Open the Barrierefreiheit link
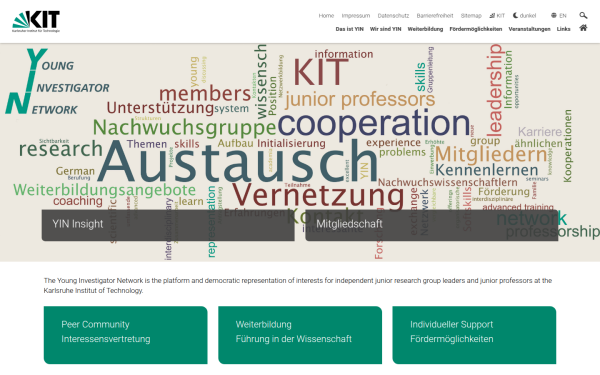This screenshot has width=600, height=375. (435, 16)
